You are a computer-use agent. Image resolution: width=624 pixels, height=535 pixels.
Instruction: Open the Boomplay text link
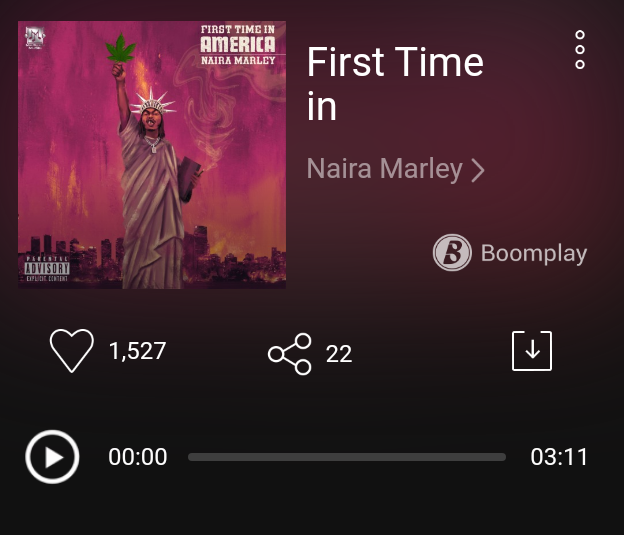tap(534, 253)
